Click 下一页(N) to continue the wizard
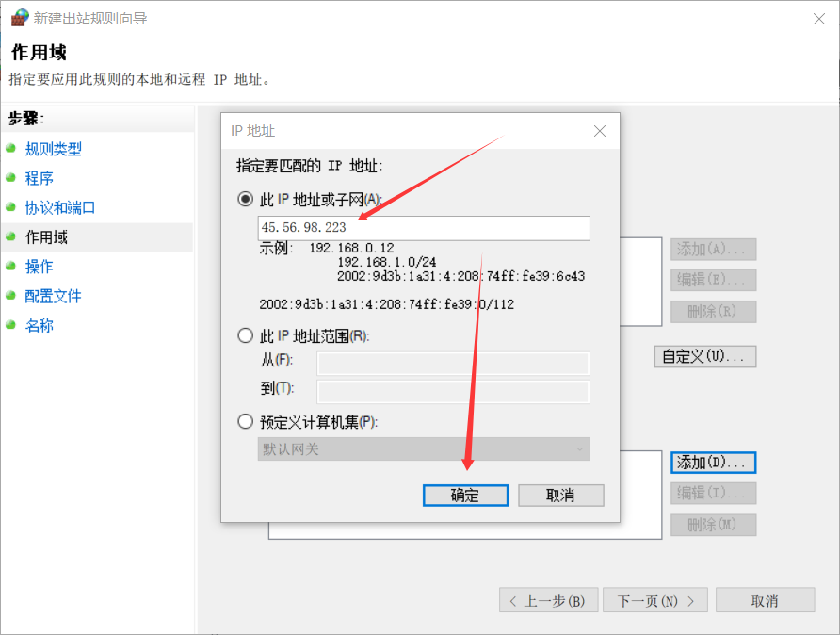 pyautogui.click(x=655, y=600)
